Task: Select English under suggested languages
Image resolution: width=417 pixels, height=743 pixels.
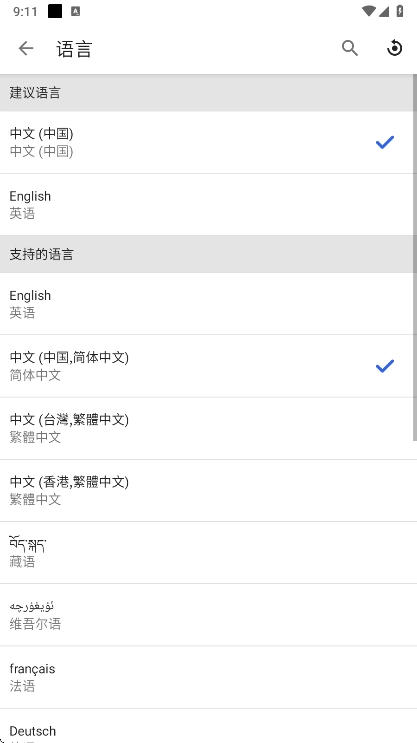Action: [x=208, y=205]
